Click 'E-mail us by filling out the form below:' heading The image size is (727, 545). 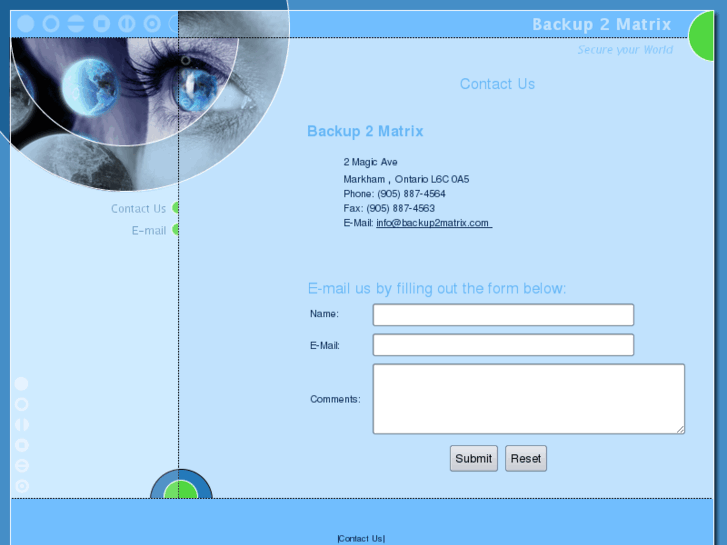pos(437,289)
